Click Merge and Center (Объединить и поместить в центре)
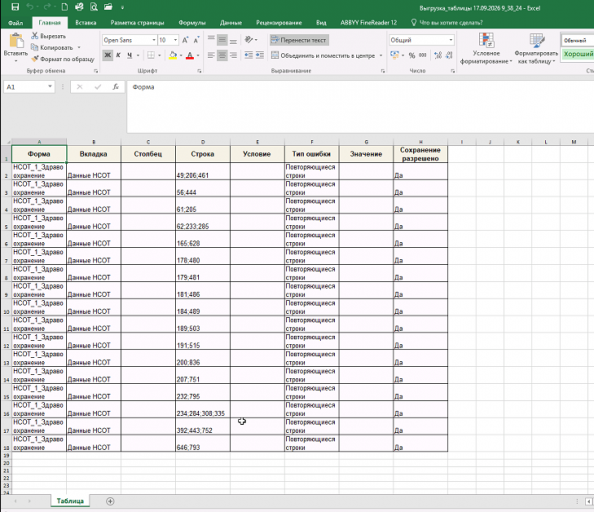This screenshot has width=594, height=512. pos(323,55)
